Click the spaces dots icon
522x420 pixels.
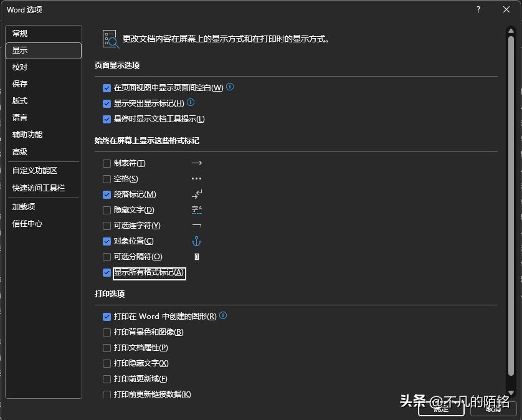pos(197,178)
